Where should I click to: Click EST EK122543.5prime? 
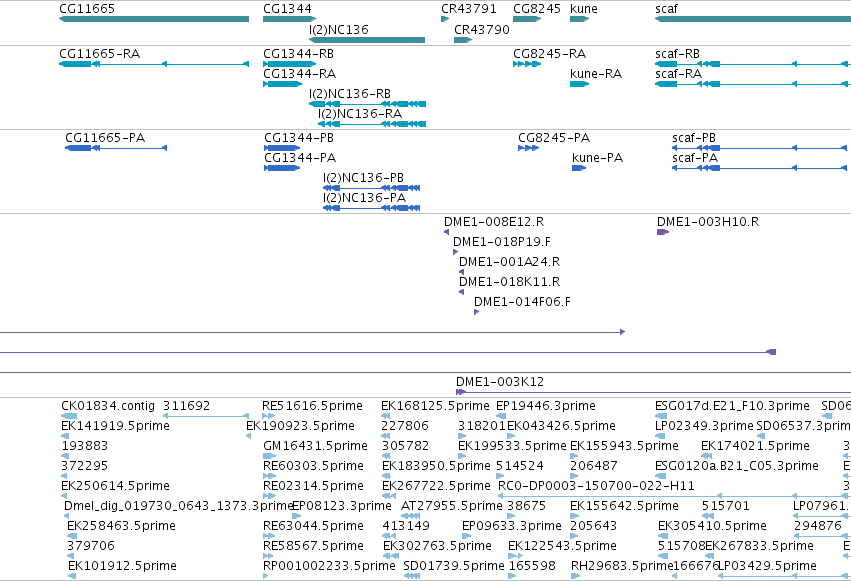pyautogui.click(x=516, y=557)
